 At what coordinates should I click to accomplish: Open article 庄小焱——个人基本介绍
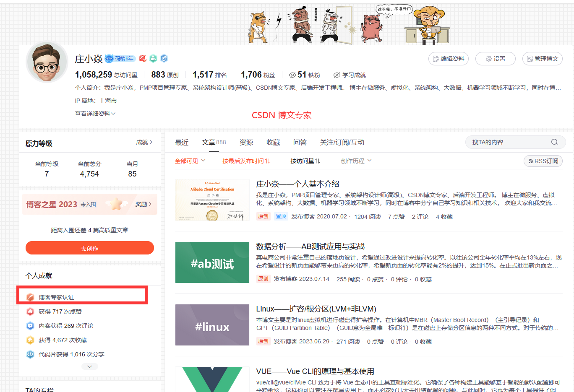click(x=297, y=184)
